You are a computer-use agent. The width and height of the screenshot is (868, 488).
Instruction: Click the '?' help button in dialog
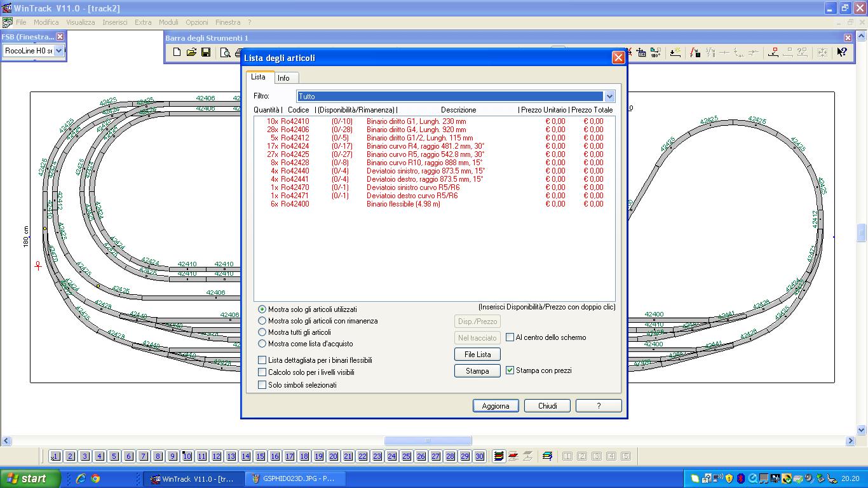[599, 406]
